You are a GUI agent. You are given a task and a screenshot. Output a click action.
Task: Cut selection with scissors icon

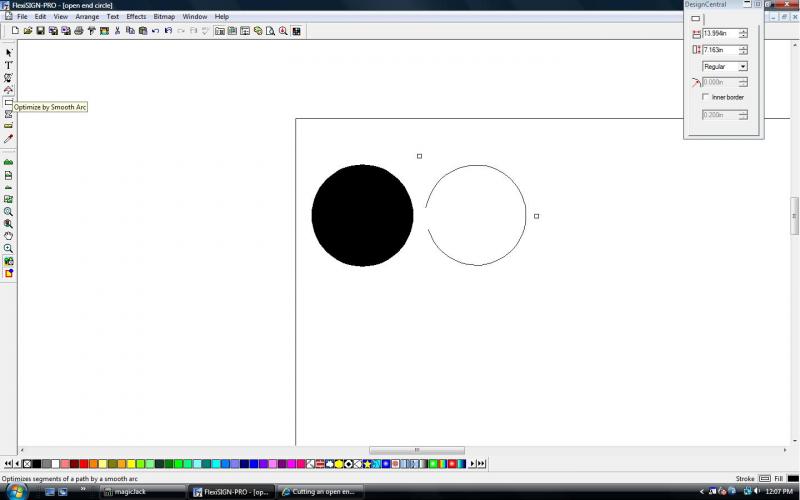point(117,31)
